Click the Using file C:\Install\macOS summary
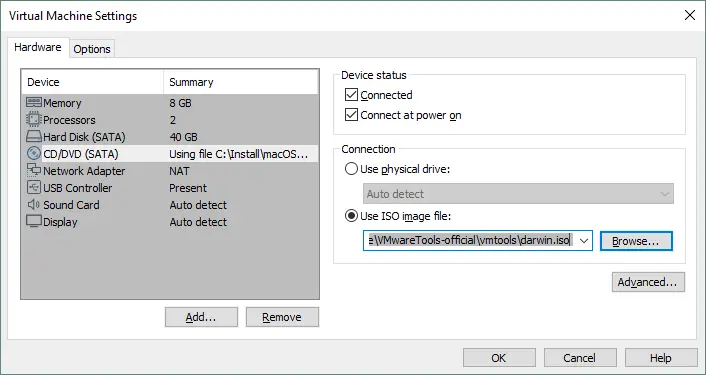Image resolution: width=706 pixels, height=375 pixels. coord(239,154)
